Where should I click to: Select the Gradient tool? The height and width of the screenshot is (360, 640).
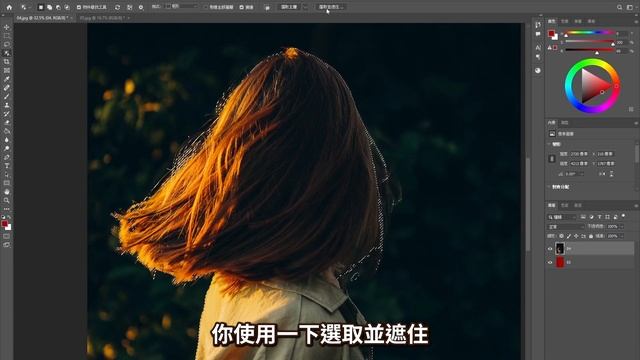click(x=7, y=131)
